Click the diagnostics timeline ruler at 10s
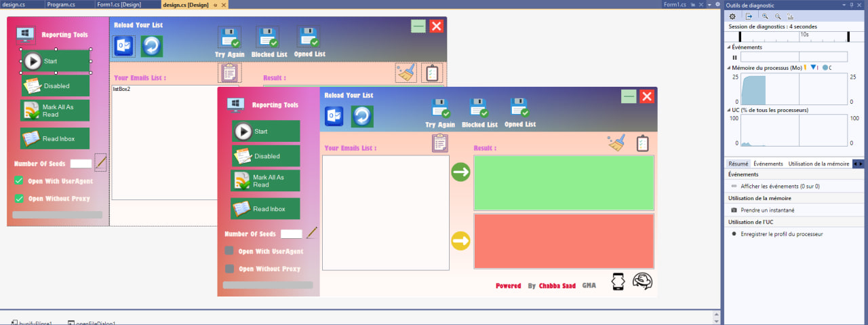868x325 pixels. [804, 34]
